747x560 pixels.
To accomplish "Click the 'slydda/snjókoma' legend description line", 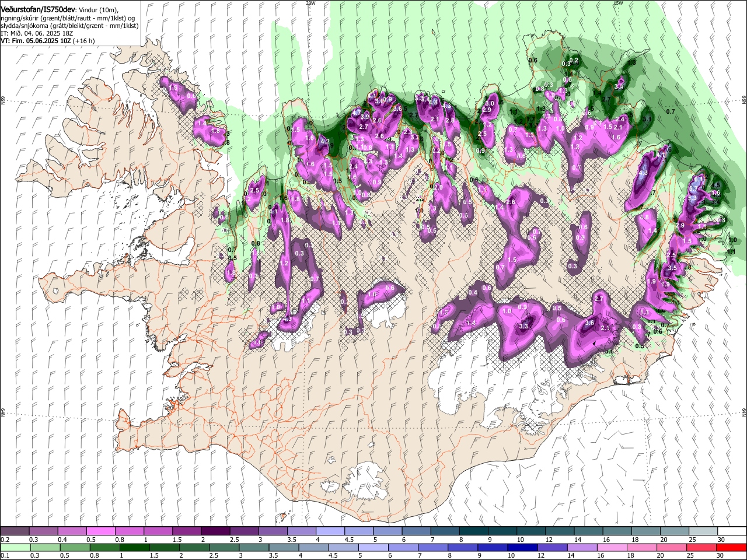I will pyautogui.click(x=69, y=26).
